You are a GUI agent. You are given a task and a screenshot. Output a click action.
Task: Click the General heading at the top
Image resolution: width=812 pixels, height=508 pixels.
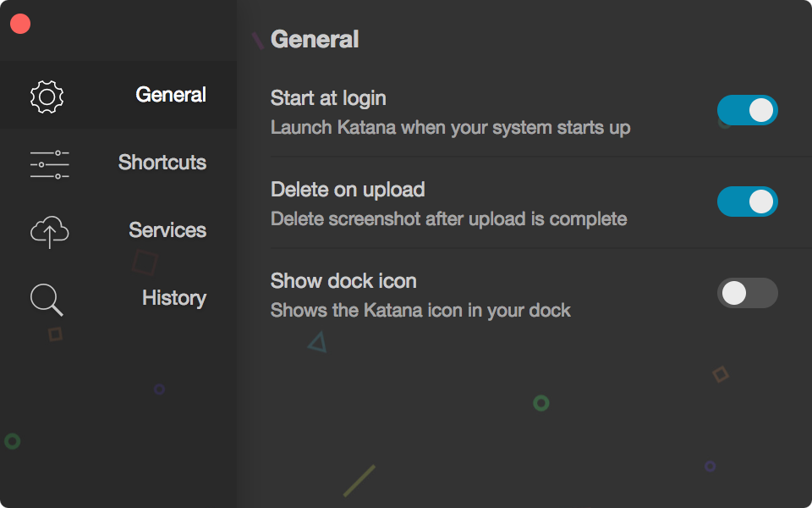click(x=315, y=39)
